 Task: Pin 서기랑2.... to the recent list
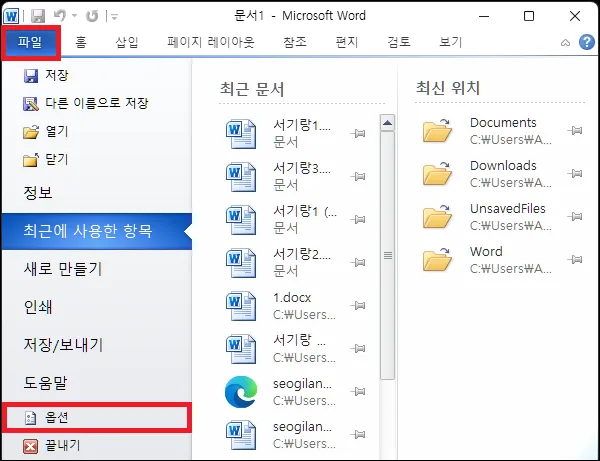coord(358,262)
